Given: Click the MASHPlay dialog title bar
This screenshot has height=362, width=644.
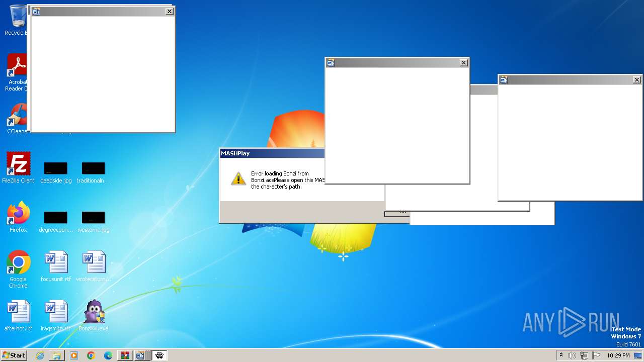Looking at the screenshot, I should pyautogui.click(x=272, y=153).
